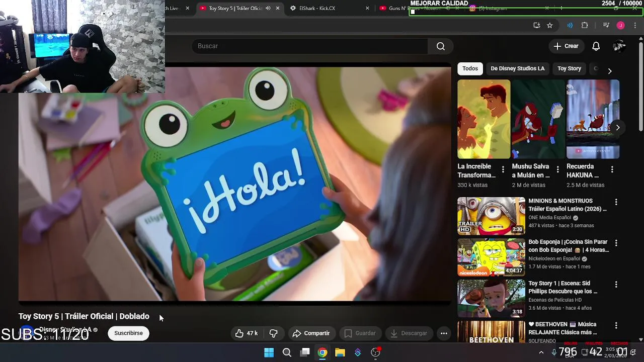Click the Descargar button
This screenshot has height=362, width=644.
(409, 333)
